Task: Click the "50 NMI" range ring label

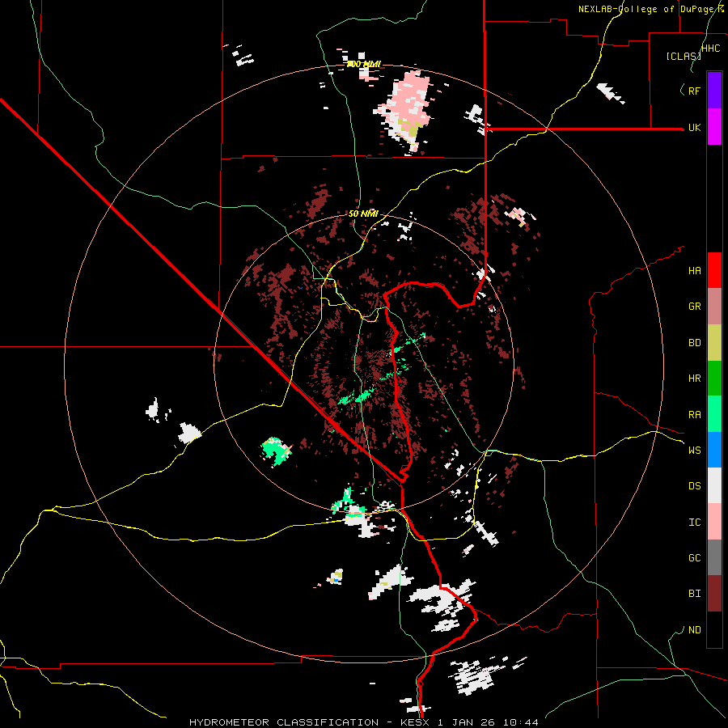Action: pyautogui.click(x=363, y=214)
